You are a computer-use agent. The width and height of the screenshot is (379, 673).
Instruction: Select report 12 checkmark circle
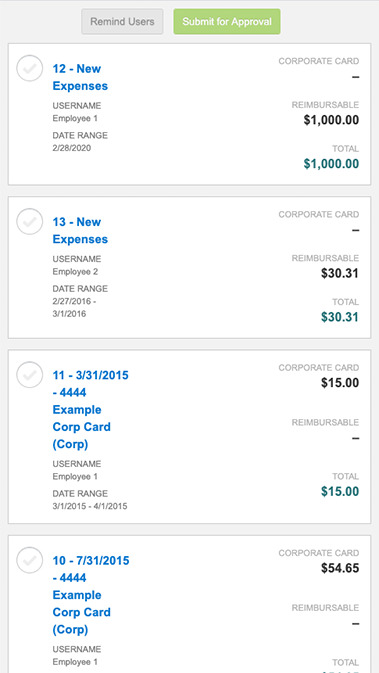click(30, 68)
